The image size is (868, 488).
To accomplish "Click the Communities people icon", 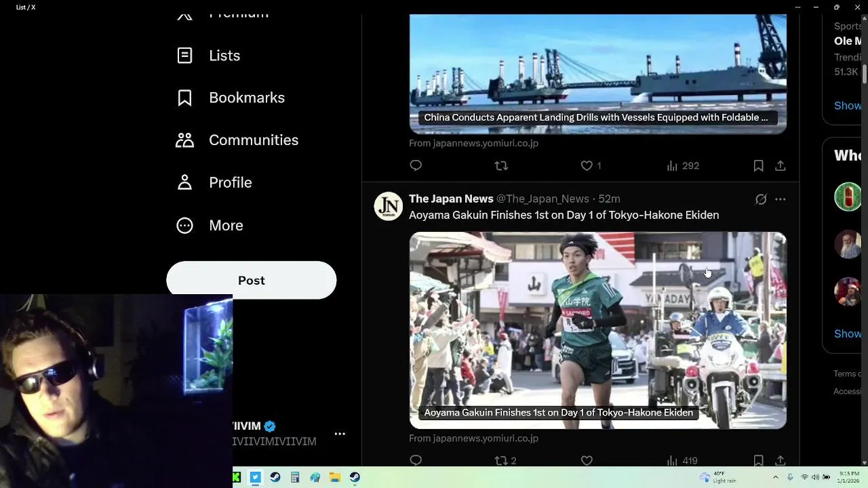I will (x=184, y=140).
